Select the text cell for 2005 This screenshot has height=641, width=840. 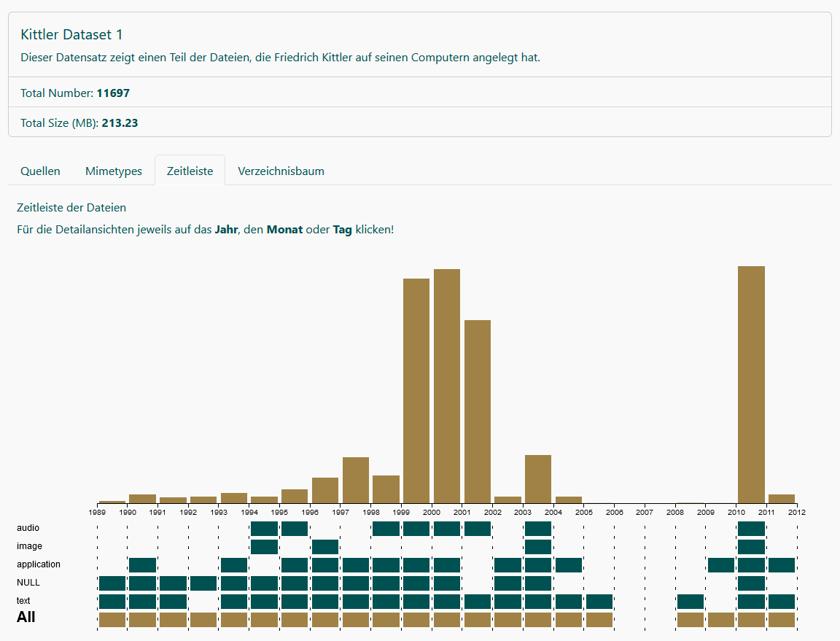pyautogui.click(x=599, y=602)
